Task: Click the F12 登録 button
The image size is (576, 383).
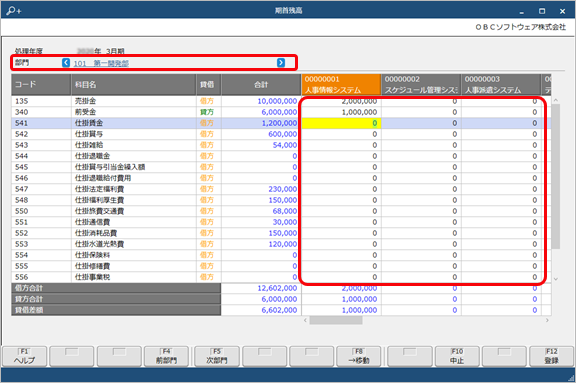Action: pos(551,356)
